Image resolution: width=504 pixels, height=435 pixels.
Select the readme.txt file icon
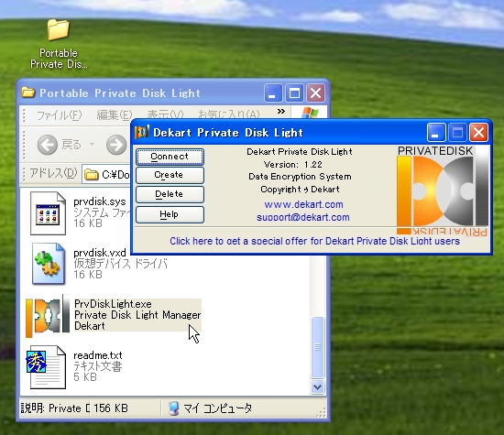48,367
